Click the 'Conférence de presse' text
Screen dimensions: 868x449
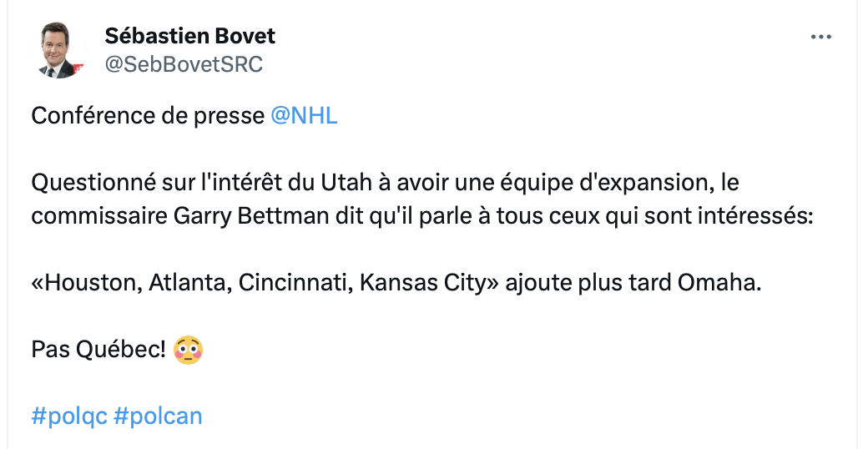(148, 116)
